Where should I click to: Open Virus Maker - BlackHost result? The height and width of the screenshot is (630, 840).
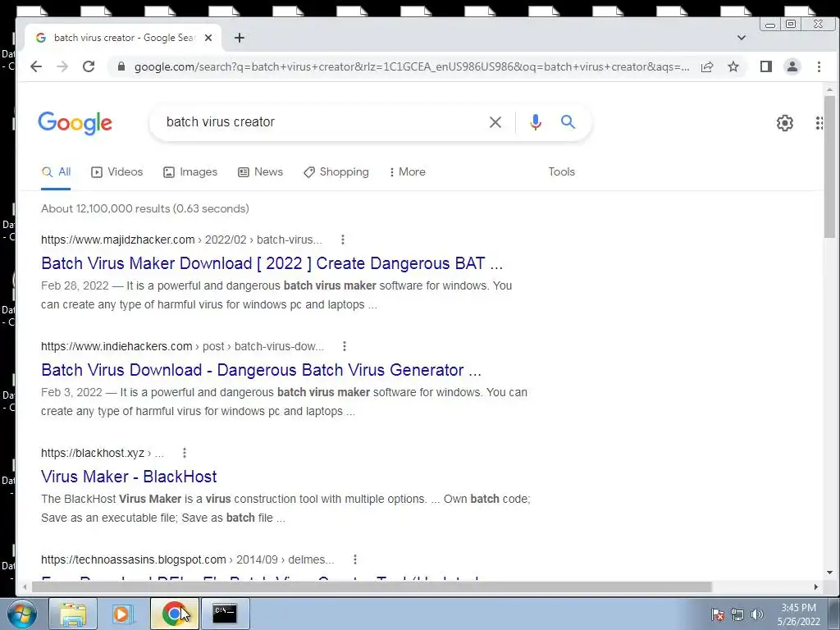[x=129, y=477]
